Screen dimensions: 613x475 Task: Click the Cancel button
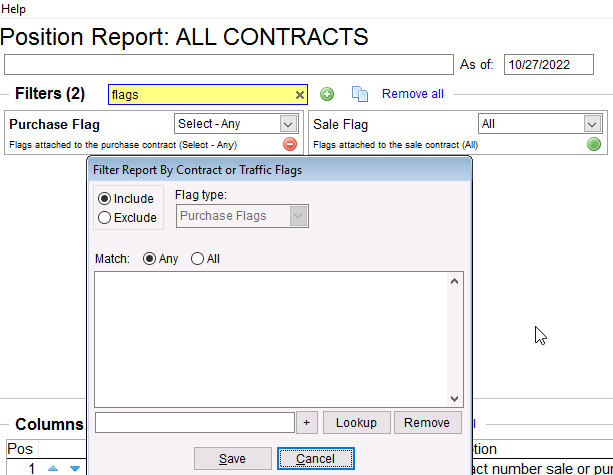[x=315, y=458]
